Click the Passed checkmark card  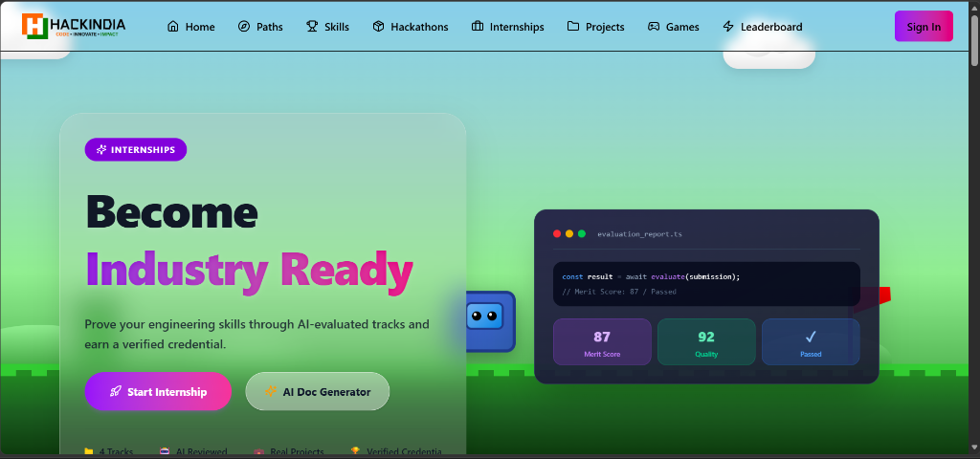(x=811, y=341)
